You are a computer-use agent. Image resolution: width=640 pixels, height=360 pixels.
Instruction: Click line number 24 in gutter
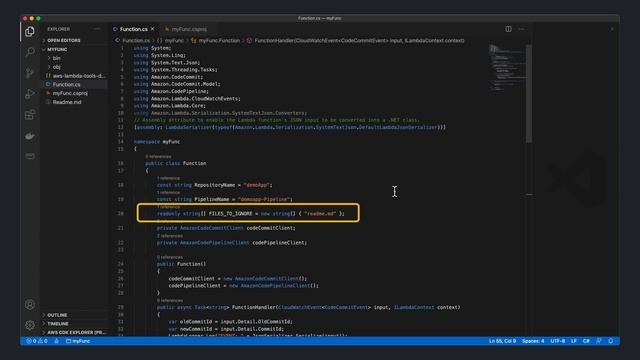120,264
